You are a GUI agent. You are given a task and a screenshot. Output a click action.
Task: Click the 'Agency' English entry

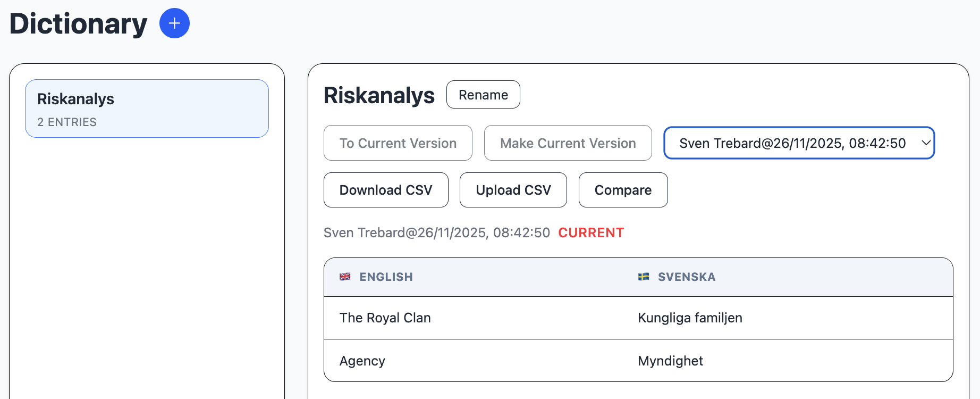coord(362,361)
